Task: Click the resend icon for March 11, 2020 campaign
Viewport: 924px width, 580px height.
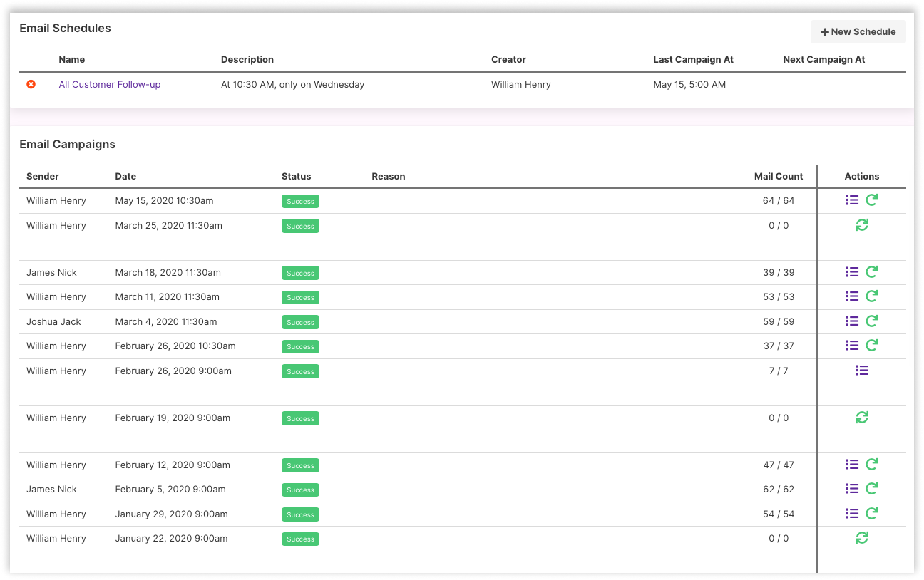Action: (871, 296)
